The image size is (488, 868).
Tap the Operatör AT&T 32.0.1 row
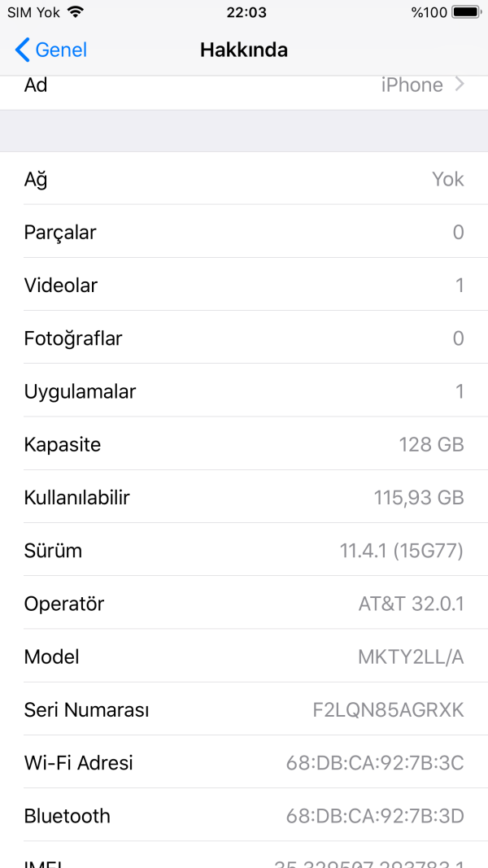click(244, 604)
